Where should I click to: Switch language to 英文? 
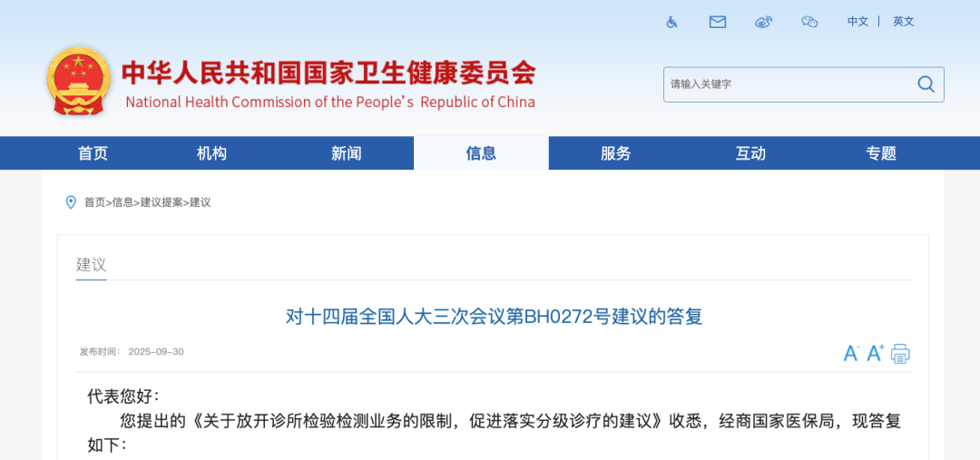[903, 22]
